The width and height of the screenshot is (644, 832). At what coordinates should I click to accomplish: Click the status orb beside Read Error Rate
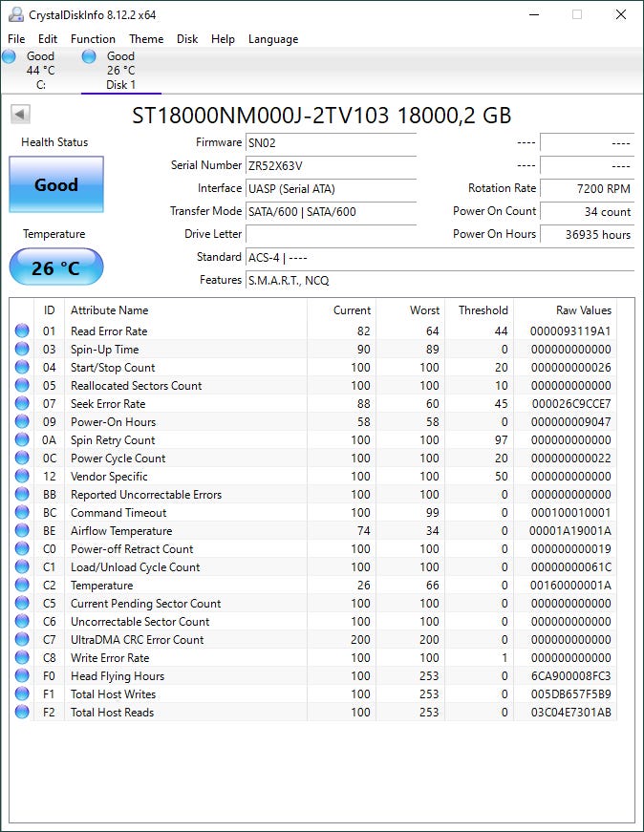pos(22,331)
